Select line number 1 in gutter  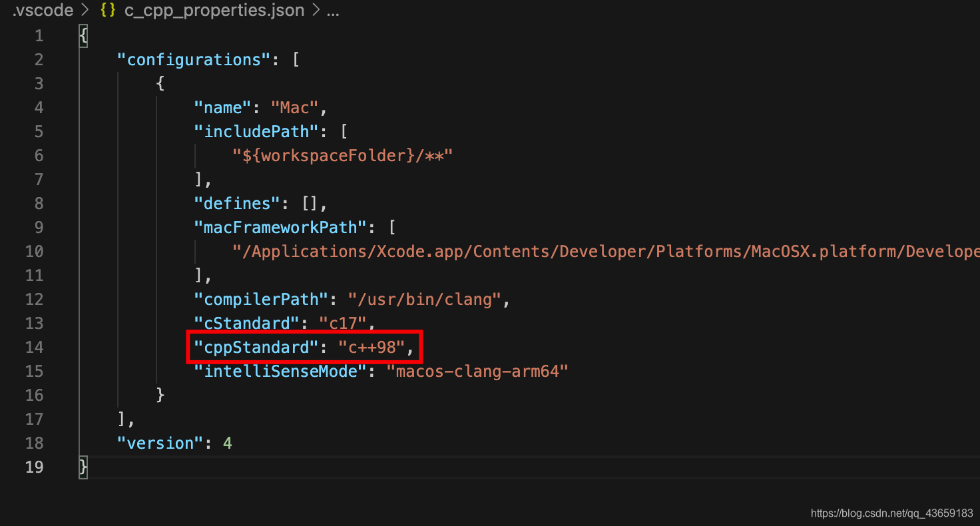[38, 35]
